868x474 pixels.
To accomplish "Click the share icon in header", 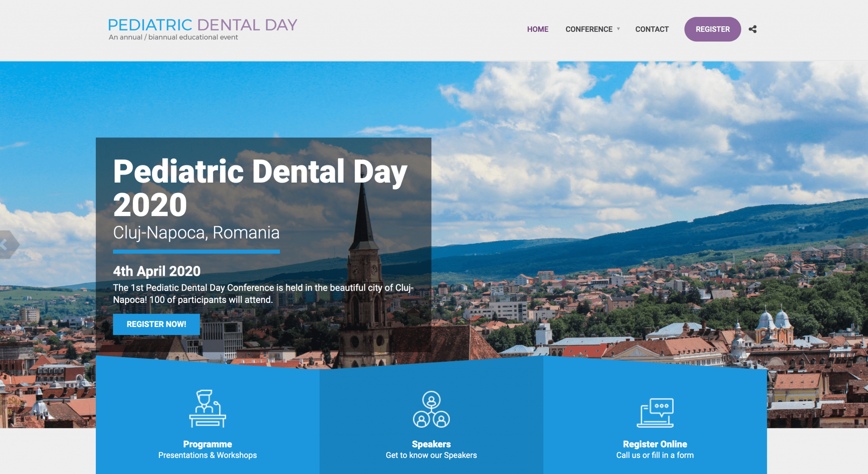I will (752, 29).
